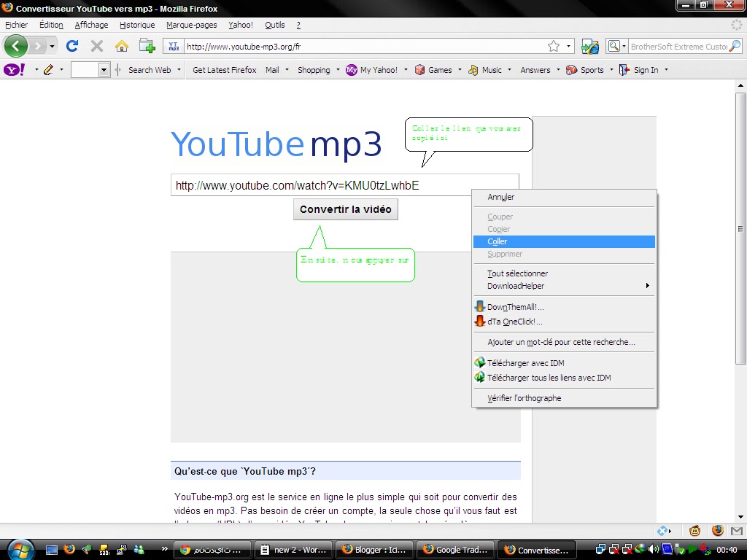Image resolution: width=747 pixels, height=560 pixels.
Task: Expand the DownloadHelper submenu arrow
Action: 648,286
